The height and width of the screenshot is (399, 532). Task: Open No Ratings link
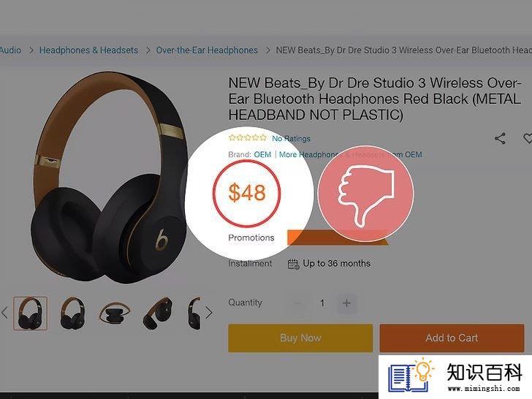(291, 138)
